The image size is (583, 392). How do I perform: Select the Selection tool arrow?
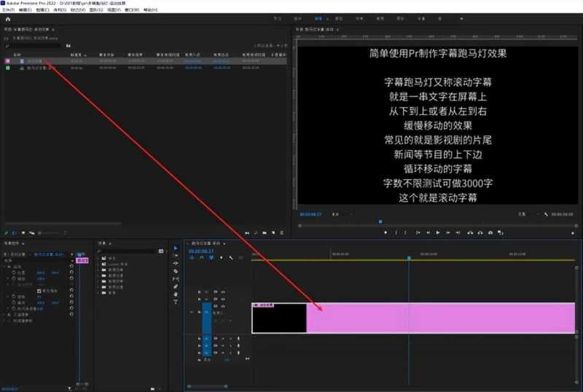pos(176,248)
